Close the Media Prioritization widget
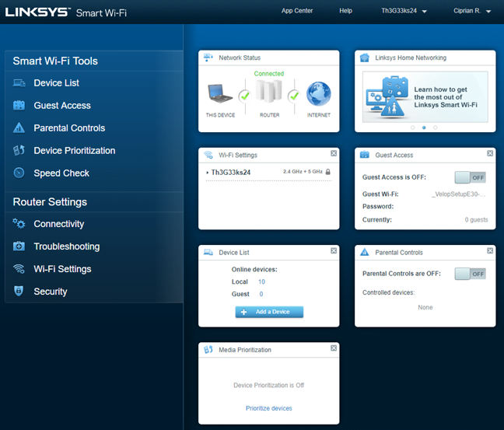 (334, 348)
